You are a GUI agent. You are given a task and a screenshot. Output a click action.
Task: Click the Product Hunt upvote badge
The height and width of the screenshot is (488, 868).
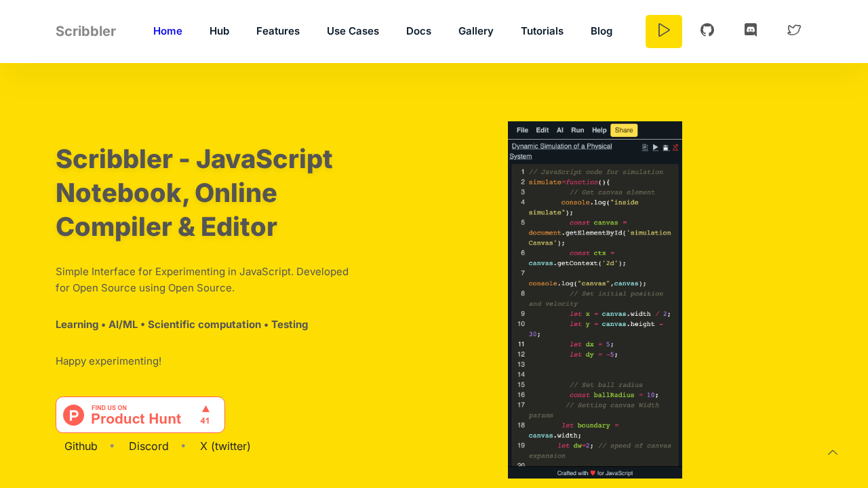click(140, 415)
